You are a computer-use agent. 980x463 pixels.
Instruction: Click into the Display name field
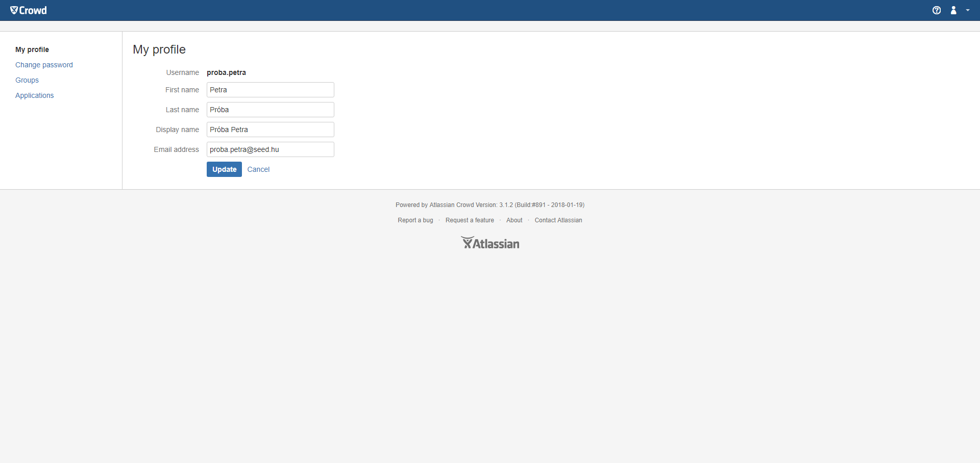point(270,130)
